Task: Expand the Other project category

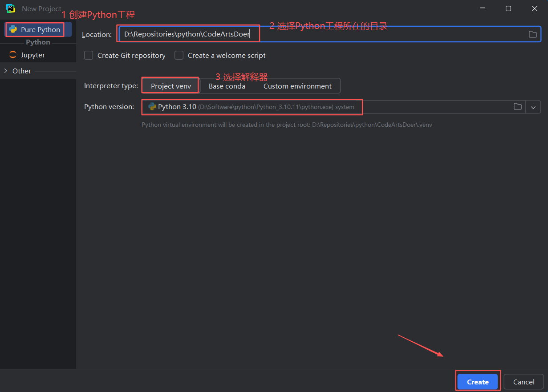Action: pos(6,71)
